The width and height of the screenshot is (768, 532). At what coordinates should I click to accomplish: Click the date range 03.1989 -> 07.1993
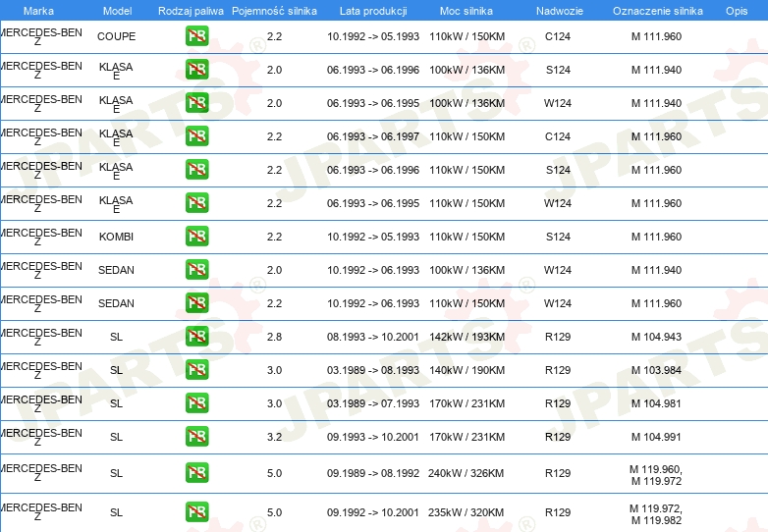click(373, 403)
